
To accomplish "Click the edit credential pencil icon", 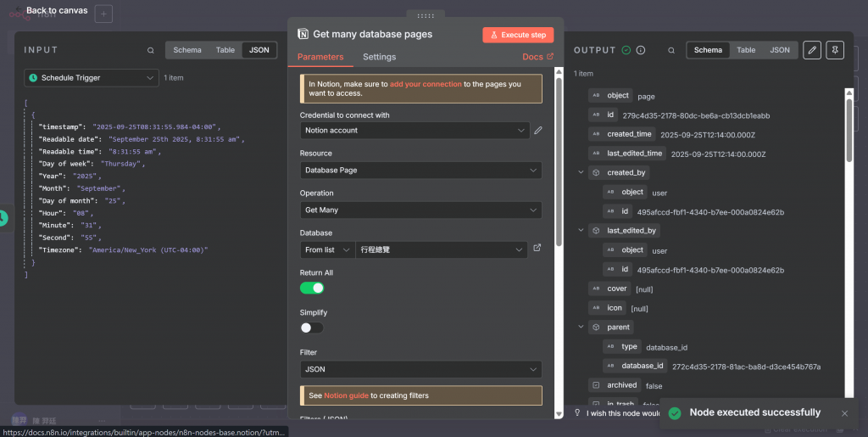I will point(538,131).
